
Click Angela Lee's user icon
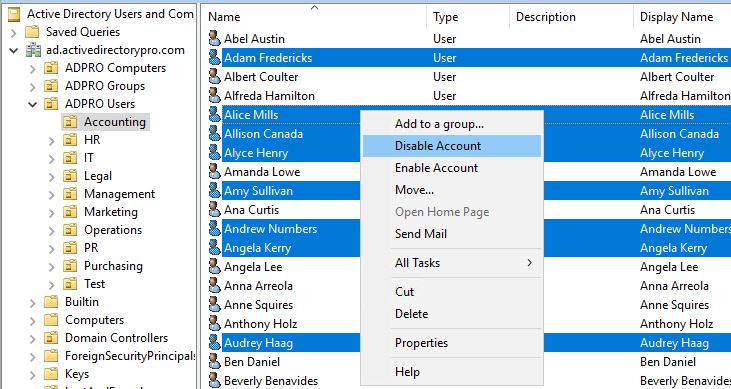pos(214,267)
